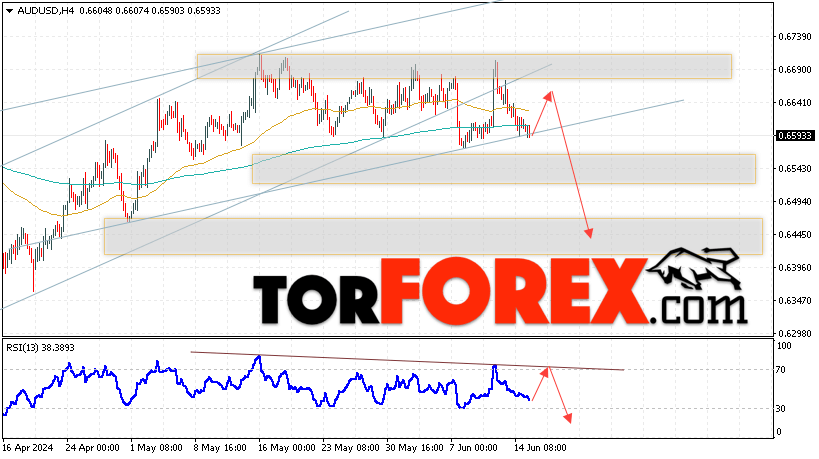Select the lower support zone rectangle near 0.64450
The width and height of the screenshot is (819, 459).
point(434,237)
